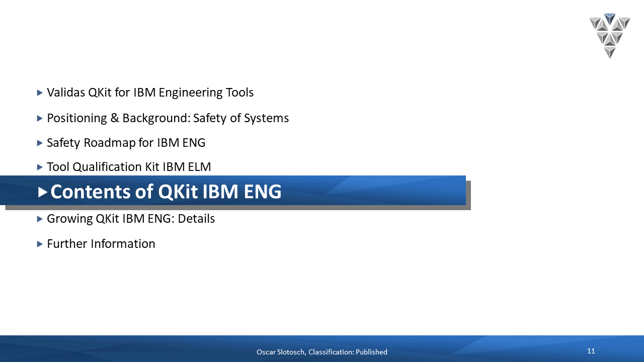Click bullet arrow before 'Further Information'
This screenshot has width=644, height=362.
tap(40, 244)
